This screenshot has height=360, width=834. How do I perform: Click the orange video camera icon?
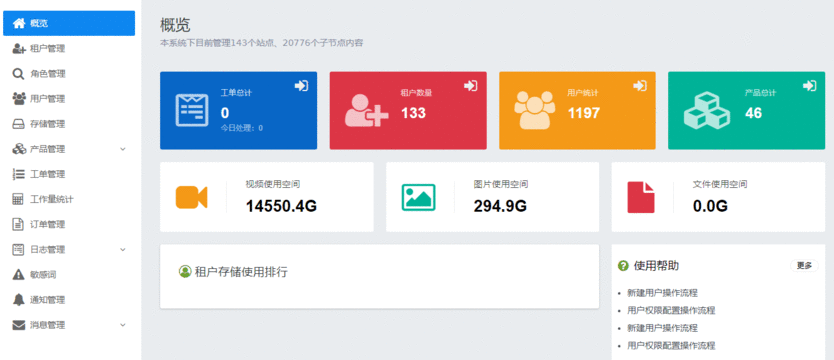point(191,197)
